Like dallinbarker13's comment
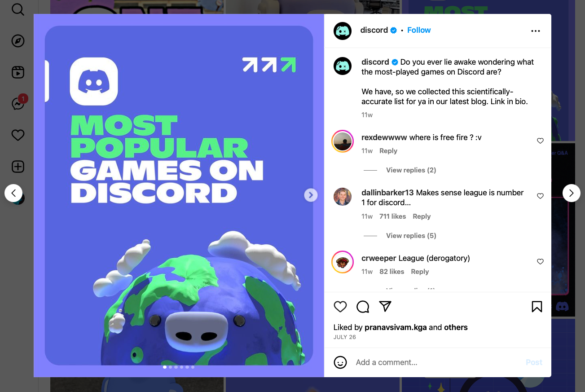585x392 pixels. 540,196
